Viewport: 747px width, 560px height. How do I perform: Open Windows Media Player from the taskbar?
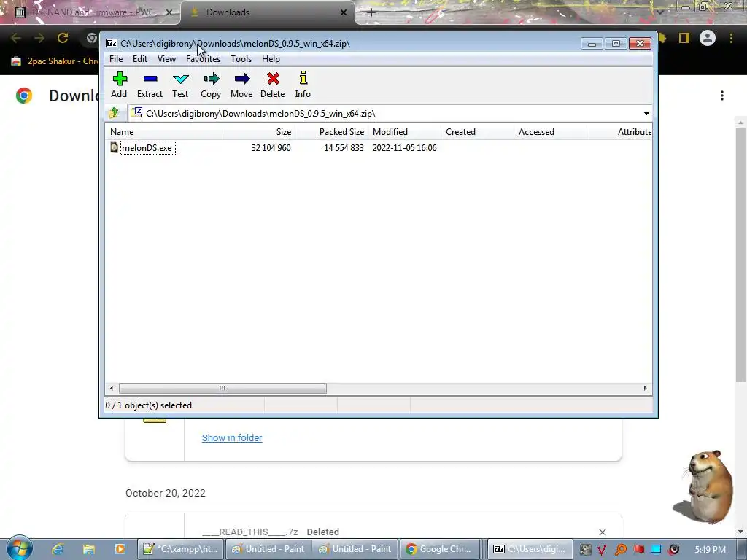(120, 549)
